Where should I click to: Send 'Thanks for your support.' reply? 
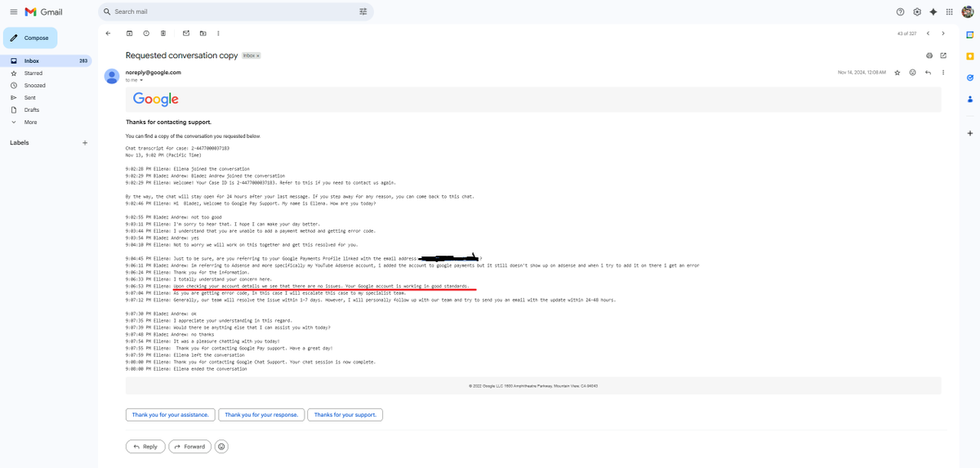(345, 415)
